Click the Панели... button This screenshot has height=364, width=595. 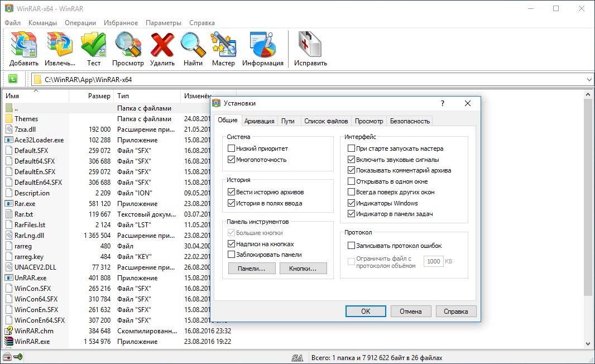[x=251, y=269]
